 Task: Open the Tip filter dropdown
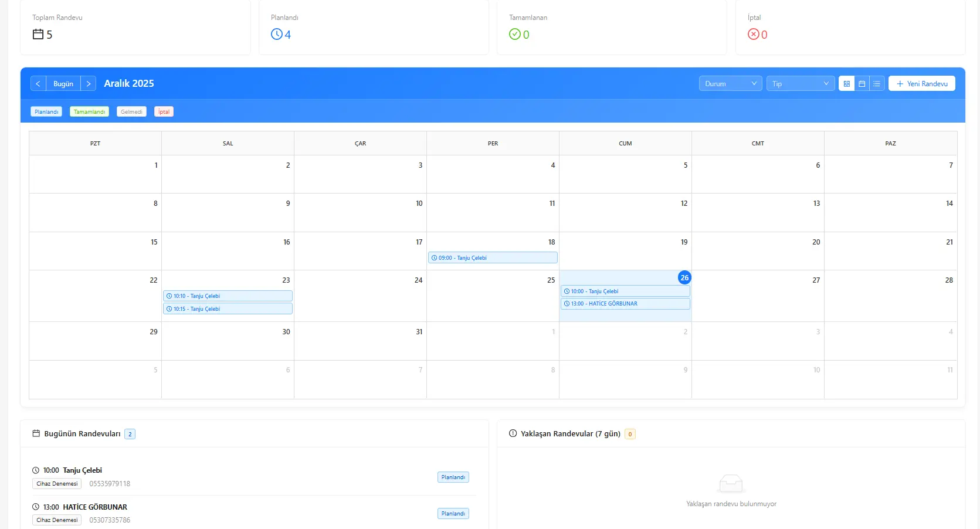[x=800, y=84]
